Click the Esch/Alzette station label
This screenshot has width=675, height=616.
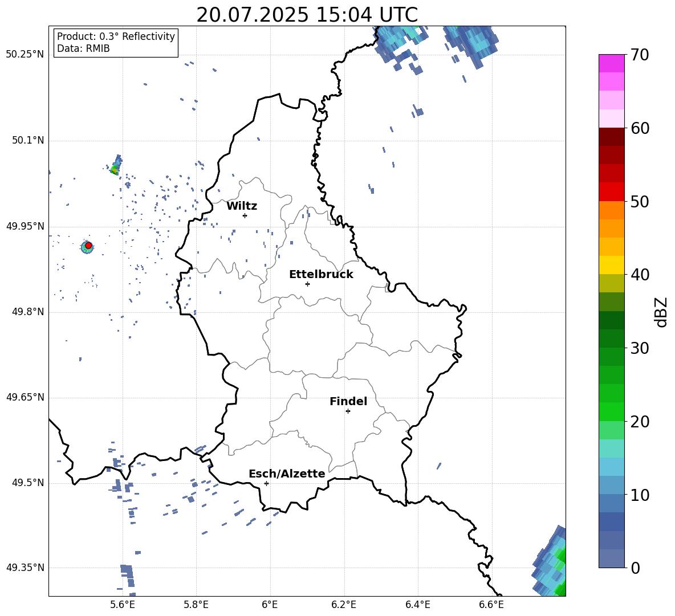[x=287, y=474]
